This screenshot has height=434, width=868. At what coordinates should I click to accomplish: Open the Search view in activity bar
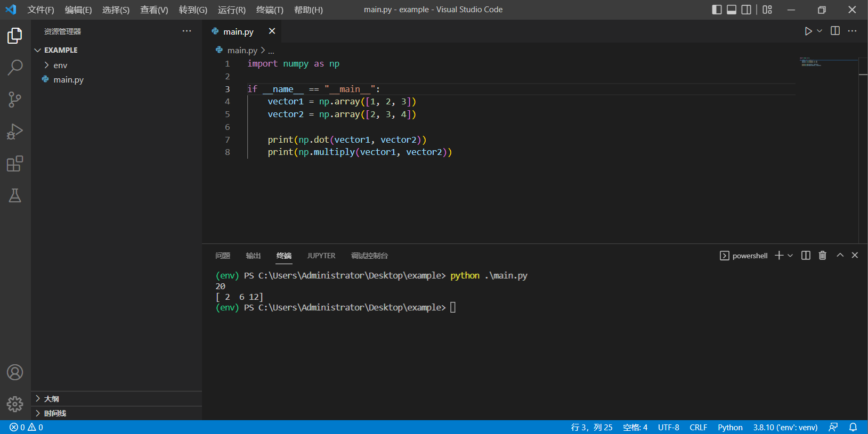click(15, 67)
